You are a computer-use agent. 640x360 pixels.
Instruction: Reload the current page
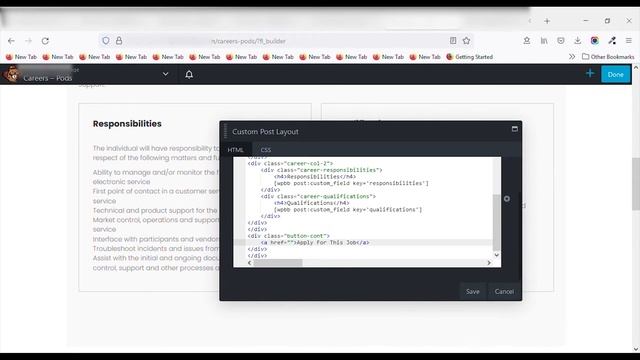[45, 41]
